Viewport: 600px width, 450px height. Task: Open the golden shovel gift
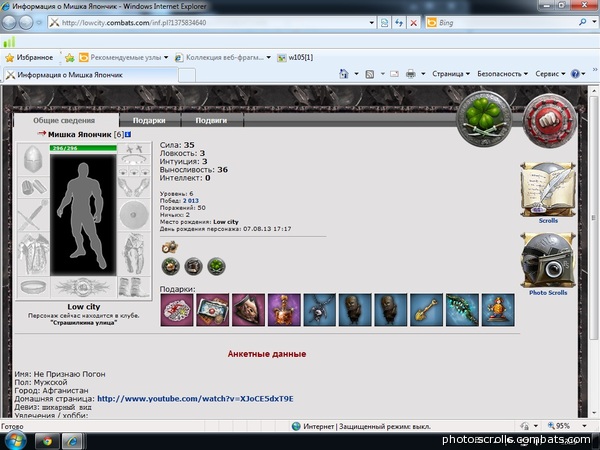(x=426, y=310)
